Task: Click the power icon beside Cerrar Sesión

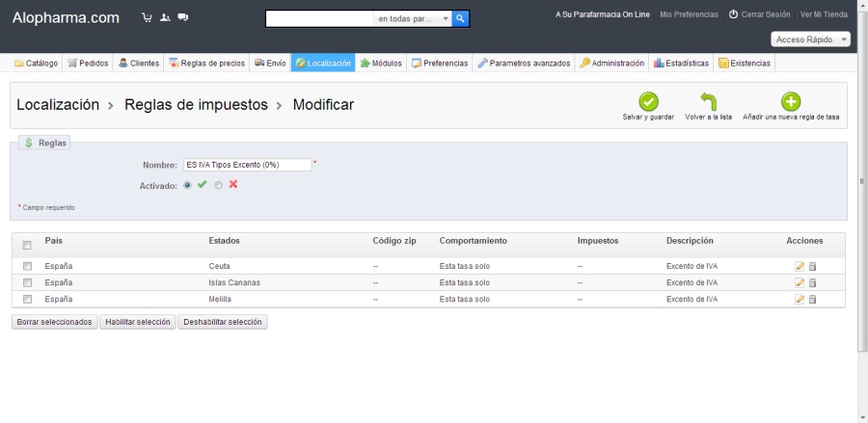Action: (x=733, y=14)
